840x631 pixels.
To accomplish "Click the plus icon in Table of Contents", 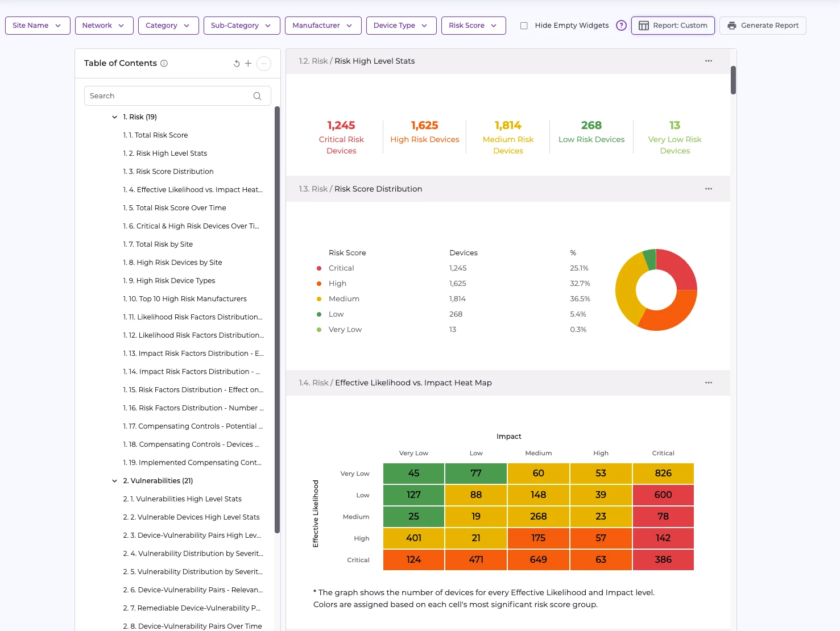I will pyautogui.click(x=248, y=64).
